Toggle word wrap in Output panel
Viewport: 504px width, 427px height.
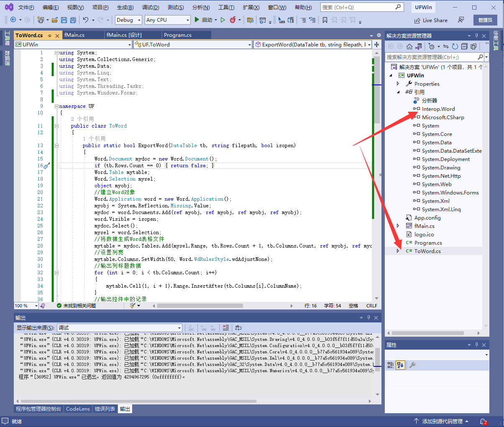tap(238, 328)
